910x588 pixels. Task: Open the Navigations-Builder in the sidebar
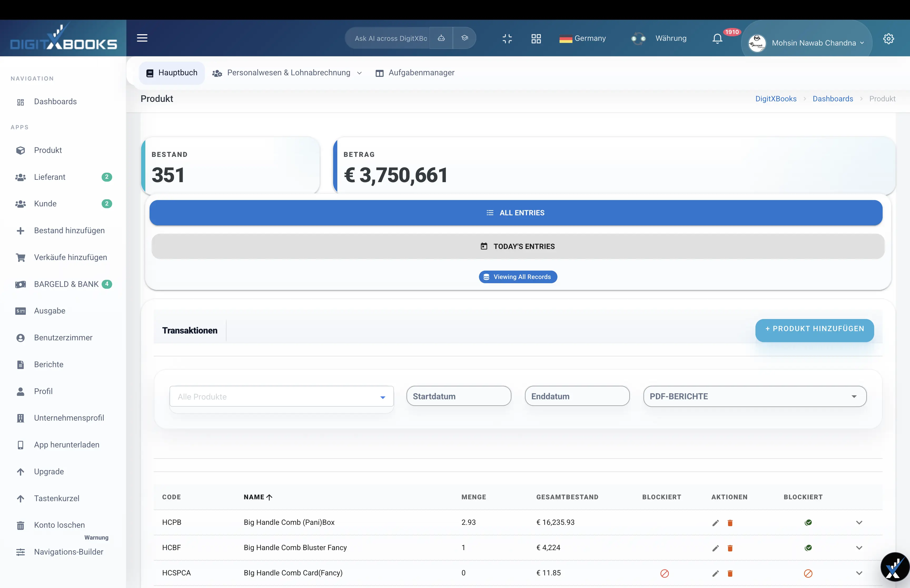coord(68,552)
